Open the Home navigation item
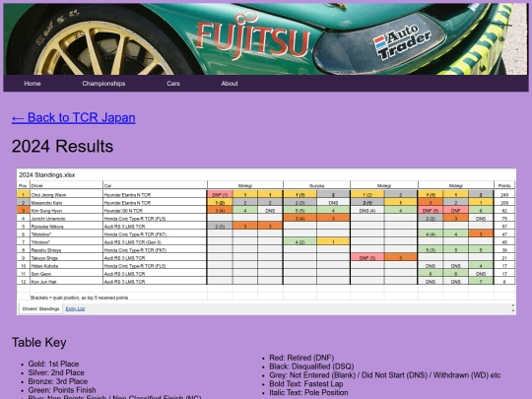The width and height of the screenshot is (532, 399). [33, 84]
